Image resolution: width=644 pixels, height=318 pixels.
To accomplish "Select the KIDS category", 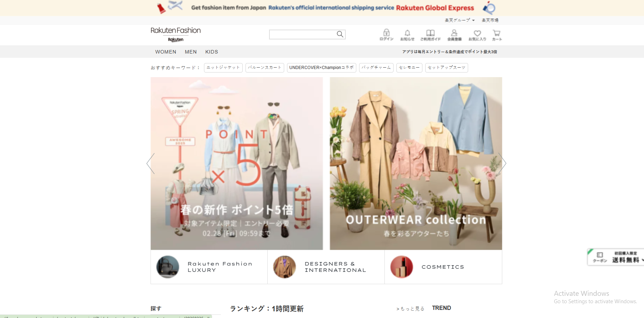I will (x=212, y=52).
